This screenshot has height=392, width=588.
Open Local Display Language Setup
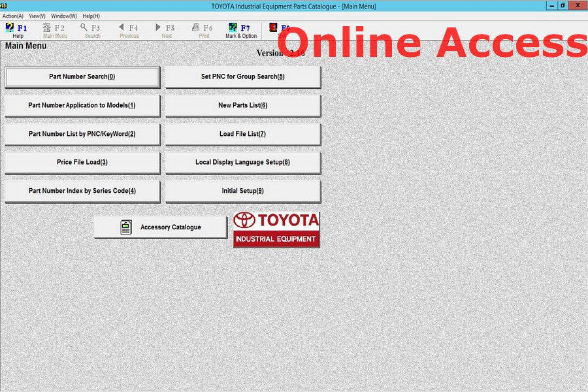coord(242,163)
